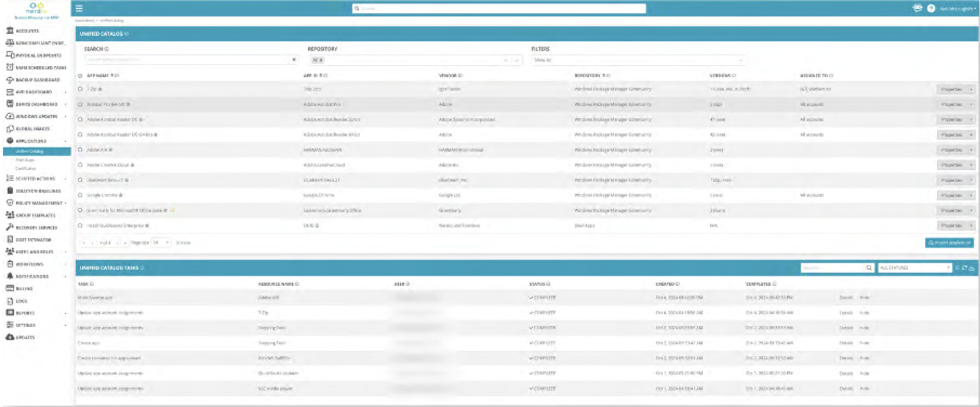Viewport: 980px width, 407px height.
Task: Open Windows Updates in the sidebar
Action: (x=36, y=116)
